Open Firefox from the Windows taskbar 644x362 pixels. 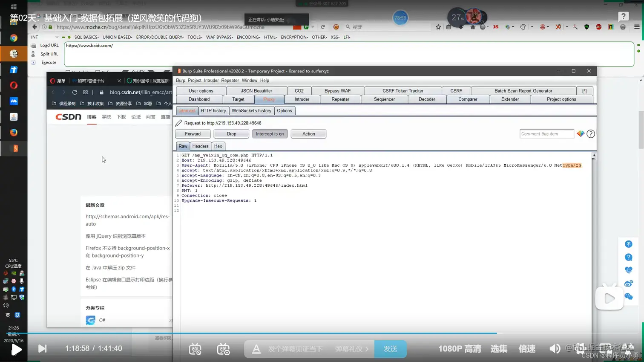14,133
